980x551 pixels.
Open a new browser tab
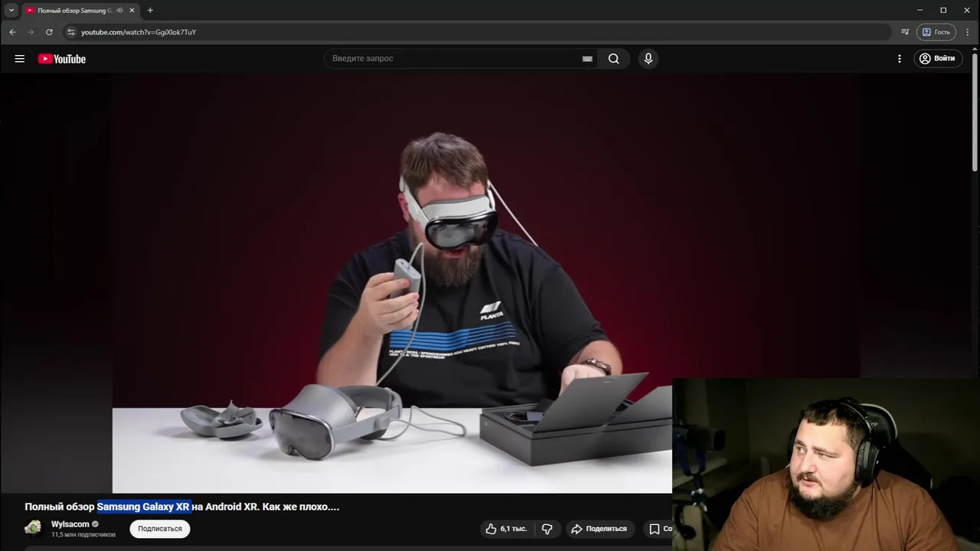point(150,11)
